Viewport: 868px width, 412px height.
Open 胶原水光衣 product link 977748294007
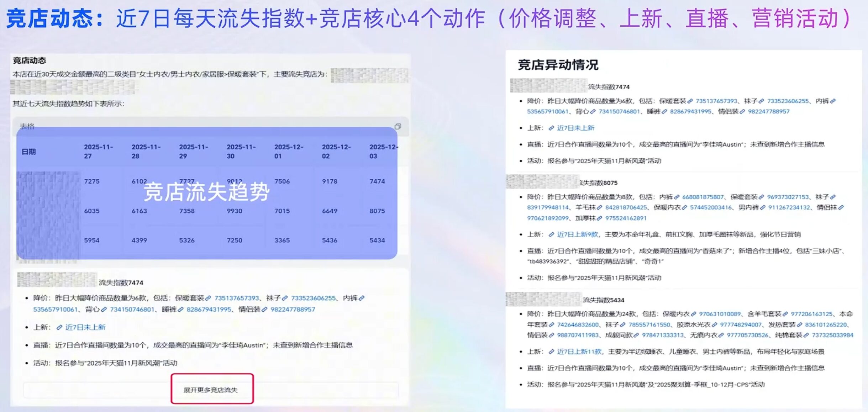741,324
